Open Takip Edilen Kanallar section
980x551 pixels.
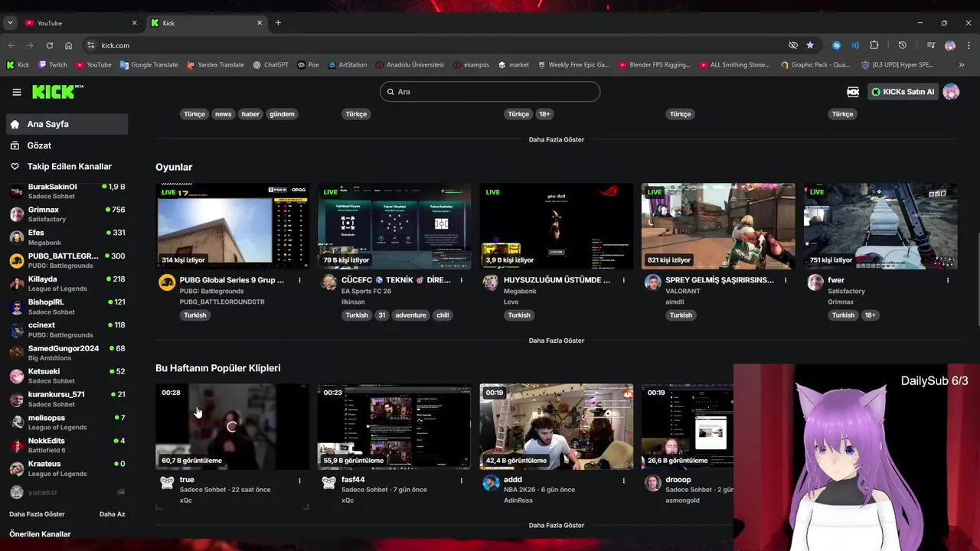67,166
